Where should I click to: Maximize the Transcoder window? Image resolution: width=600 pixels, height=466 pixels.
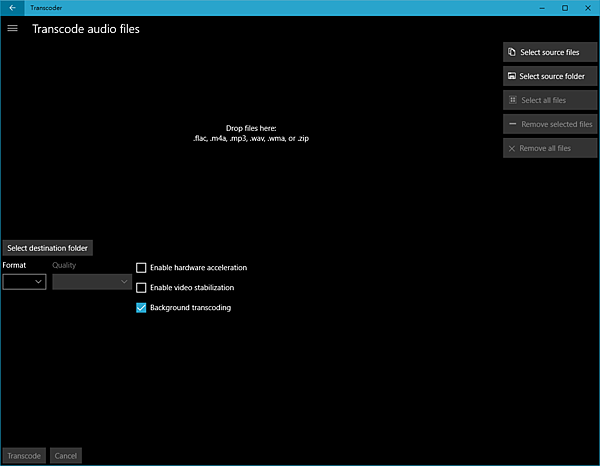pos(565,8)
